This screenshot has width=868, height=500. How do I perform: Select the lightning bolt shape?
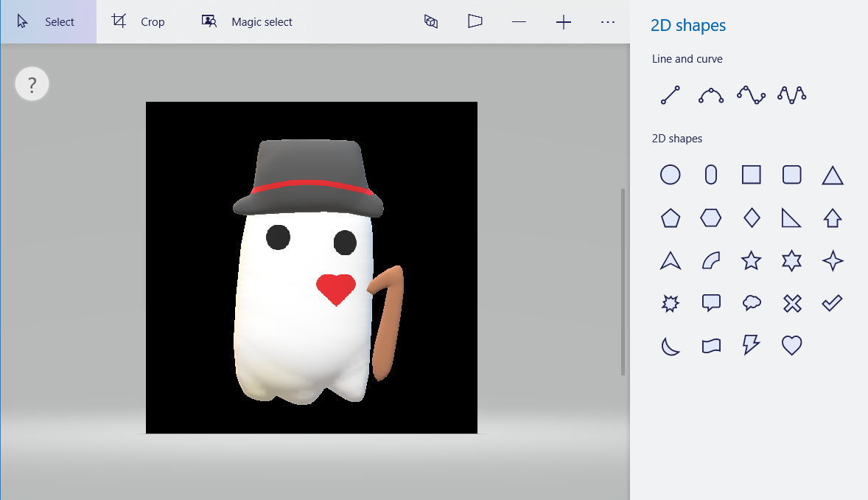751,345
